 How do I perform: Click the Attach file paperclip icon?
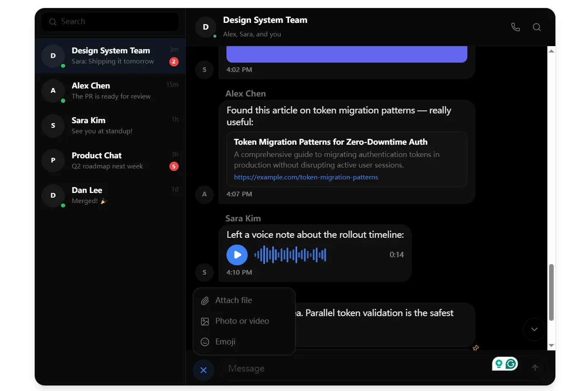[204, 300]
